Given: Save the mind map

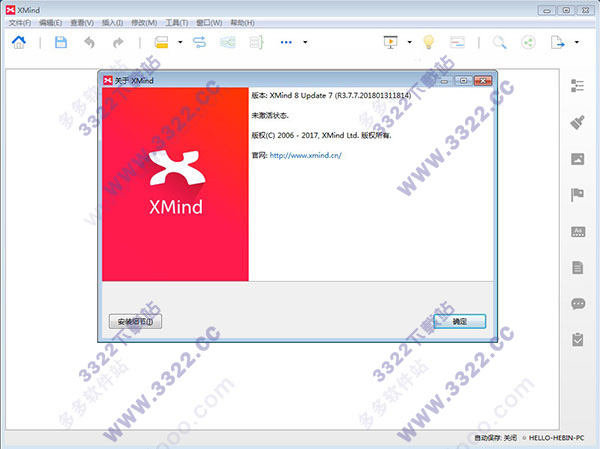Looking at the screenshot, I should point(61,42).
